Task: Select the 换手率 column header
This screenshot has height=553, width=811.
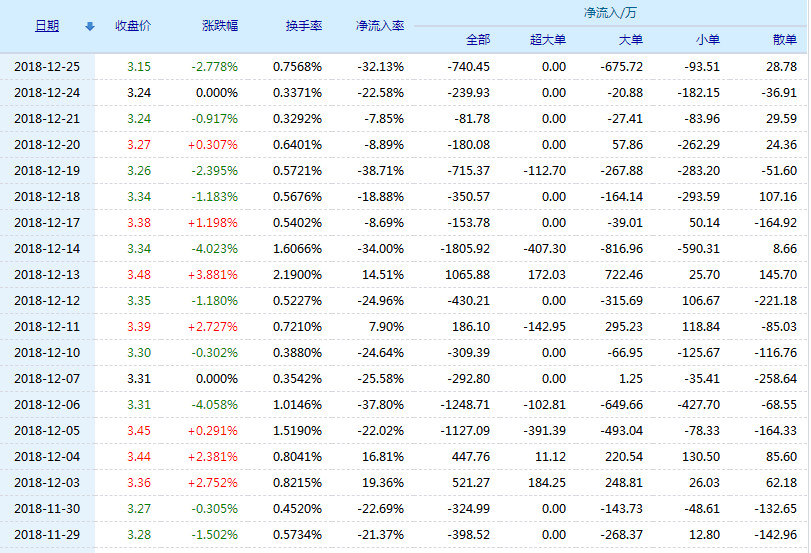Action: click(x=303, y=27)
